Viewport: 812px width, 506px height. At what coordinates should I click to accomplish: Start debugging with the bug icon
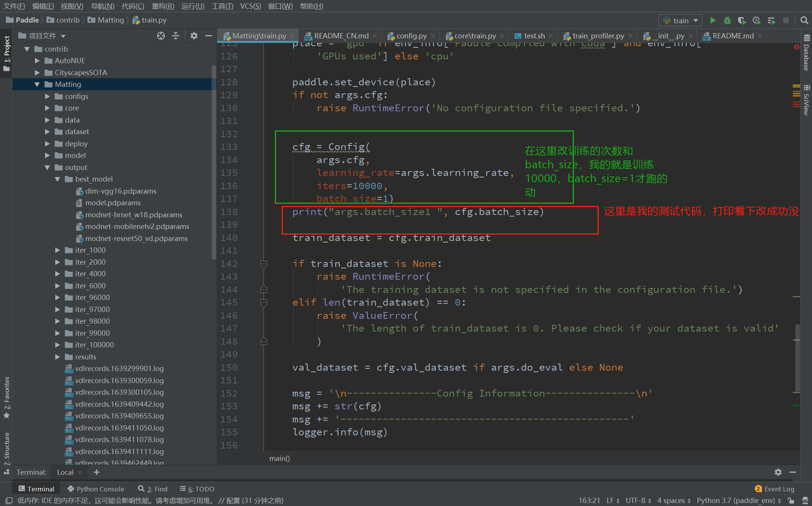point(727,20)
